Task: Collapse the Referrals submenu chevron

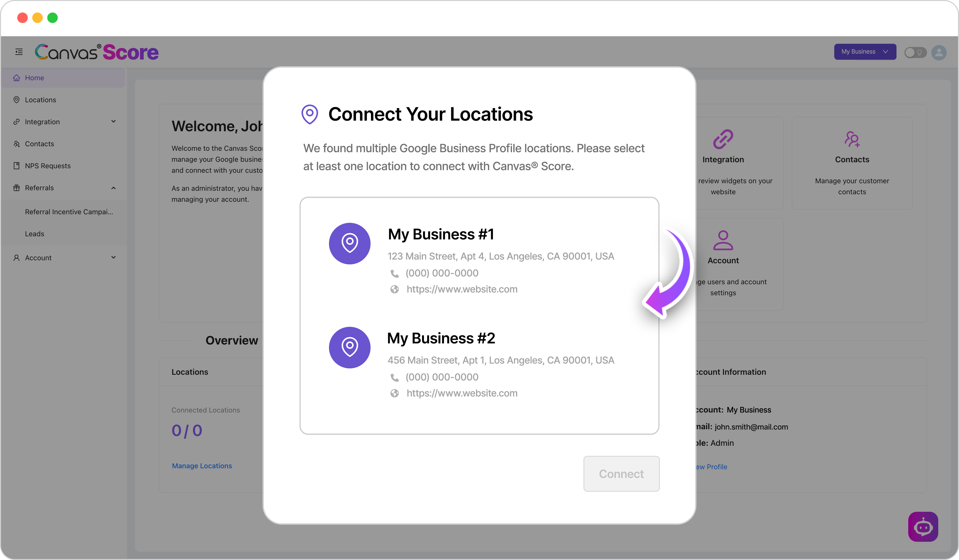Action: (x=113, y=188)
